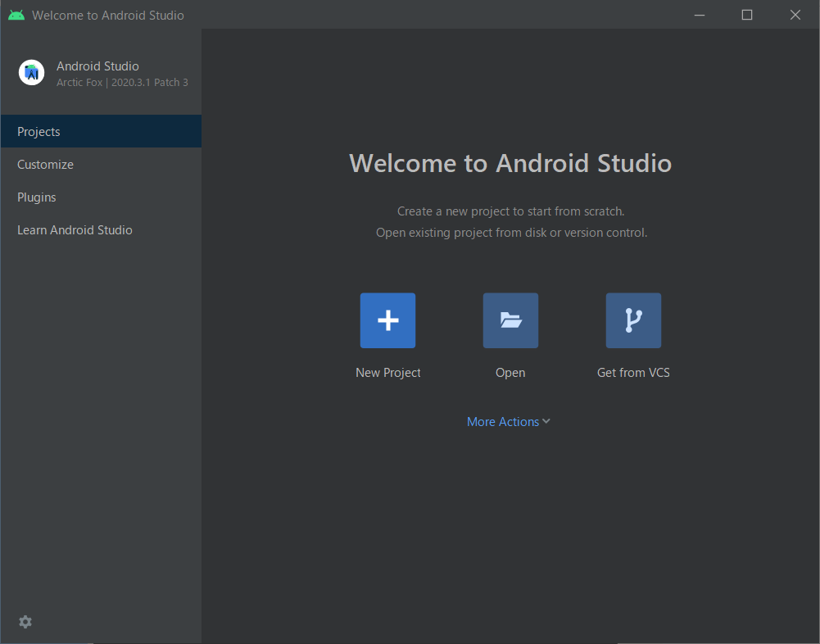820x644 pixels.
Task: Click the Get from VCS branch icon
Action: click(633, 320)
